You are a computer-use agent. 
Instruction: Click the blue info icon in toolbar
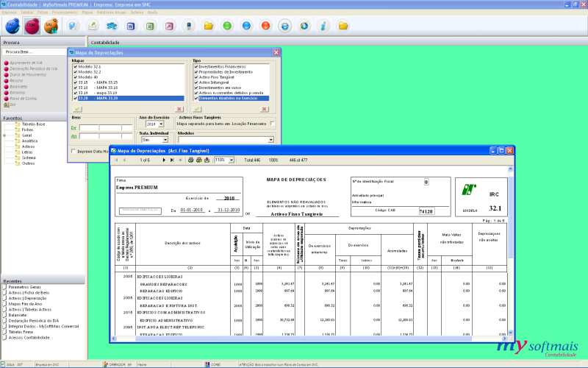tap(323, 26)
